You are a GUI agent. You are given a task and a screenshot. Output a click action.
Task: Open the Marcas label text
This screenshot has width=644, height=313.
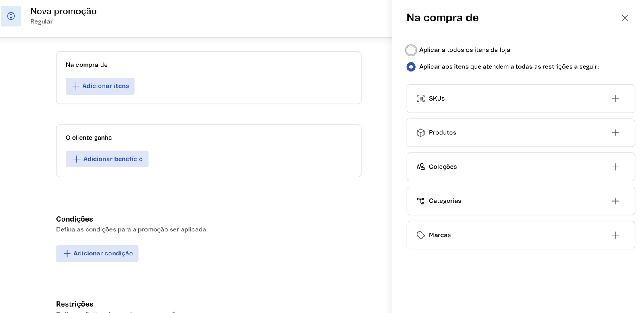440,235
